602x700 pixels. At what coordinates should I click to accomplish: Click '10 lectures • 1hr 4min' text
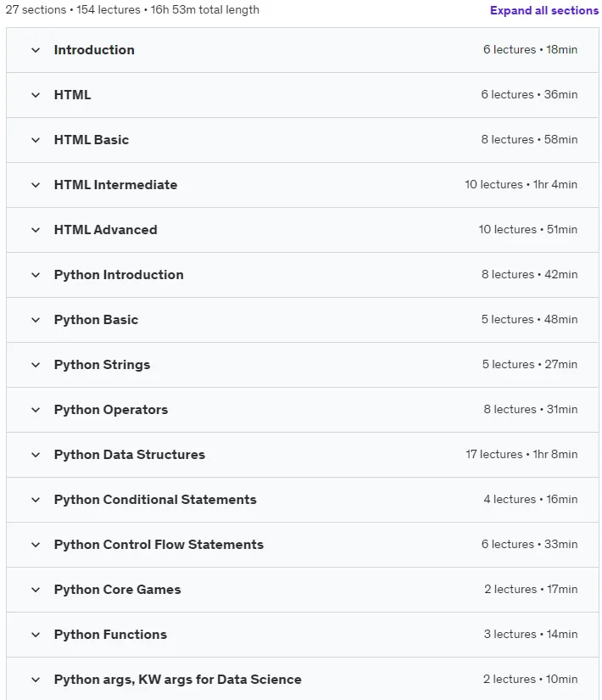[x=521, y=184]
